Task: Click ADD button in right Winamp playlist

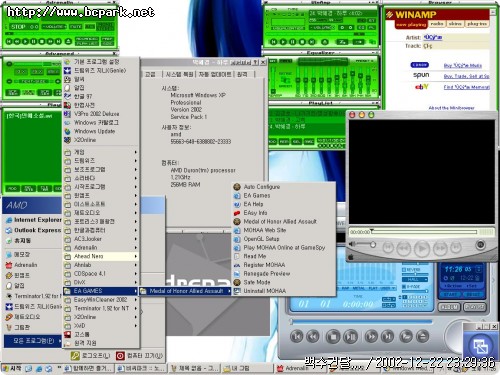Action: (272, 141)
